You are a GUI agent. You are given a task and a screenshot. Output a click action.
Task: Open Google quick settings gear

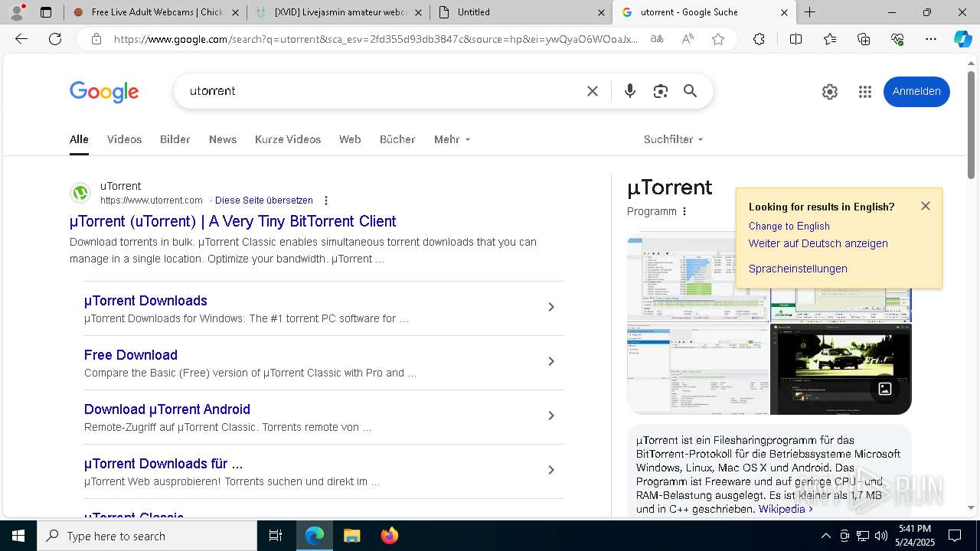[830, 92]
